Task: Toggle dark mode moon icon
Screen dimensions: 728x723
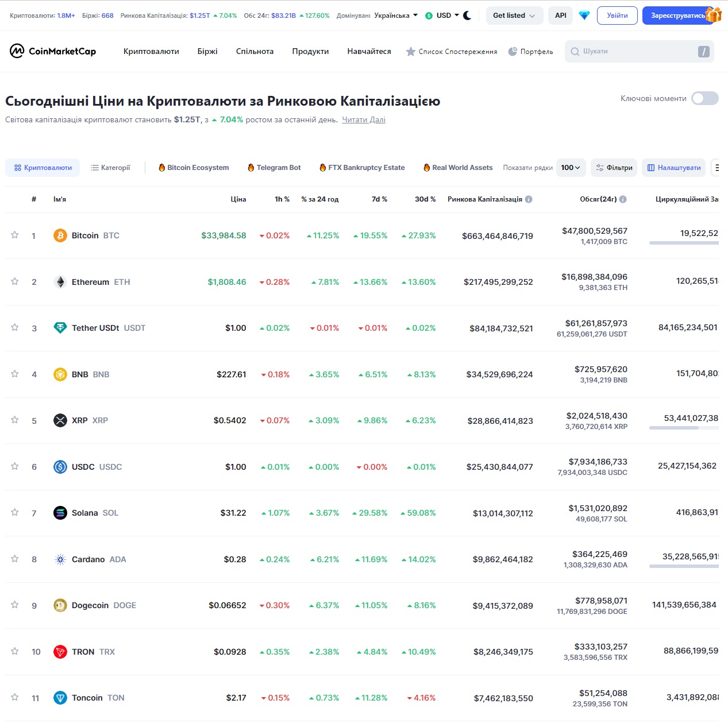Action: click(467, 16)
